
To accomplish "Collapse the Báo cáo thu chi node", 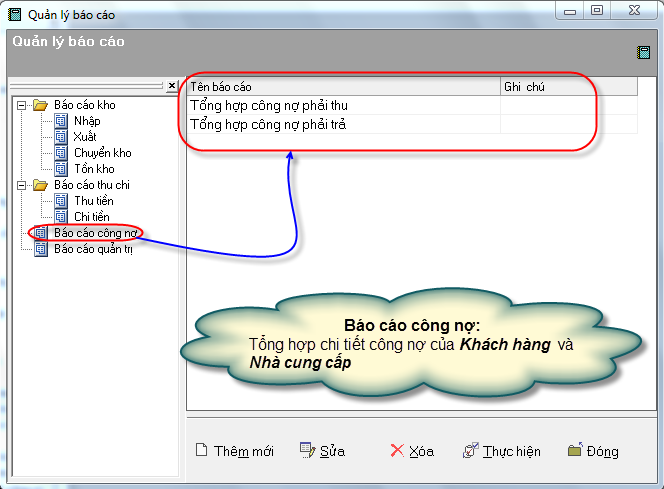I will click(21, 185).
